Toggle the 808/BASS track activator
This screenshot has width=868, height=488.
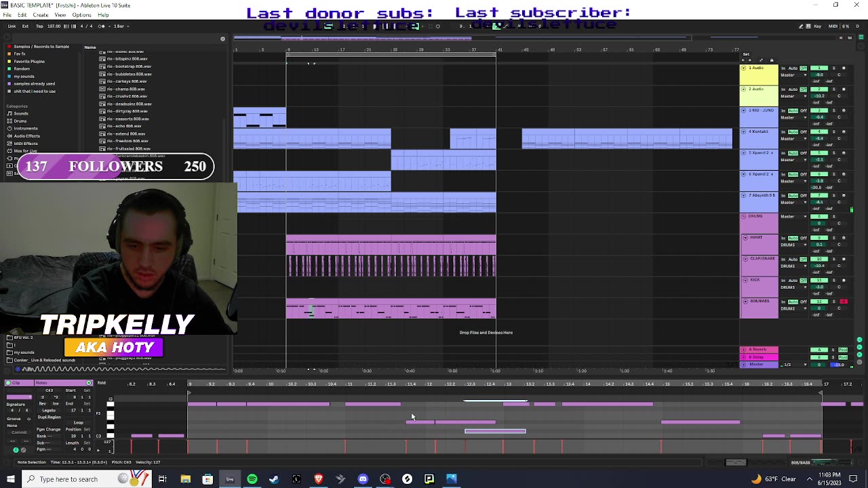819,302
